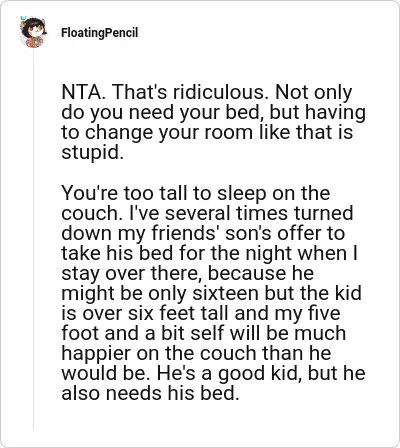The width and height of the screenshot is (400, 448).
Task: Click "He's a good kid" text
Action: coord(227,373)
